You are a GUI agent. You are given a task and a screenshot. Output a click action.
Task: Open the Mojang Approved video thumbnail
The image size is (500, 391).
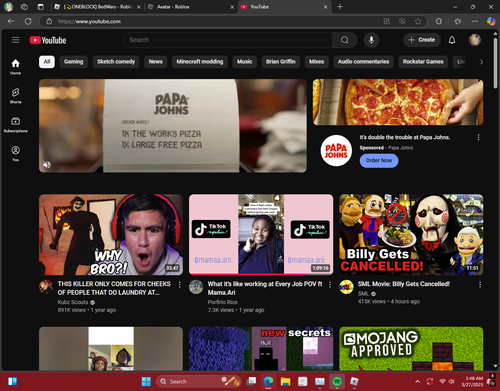[x=411, y=348]
